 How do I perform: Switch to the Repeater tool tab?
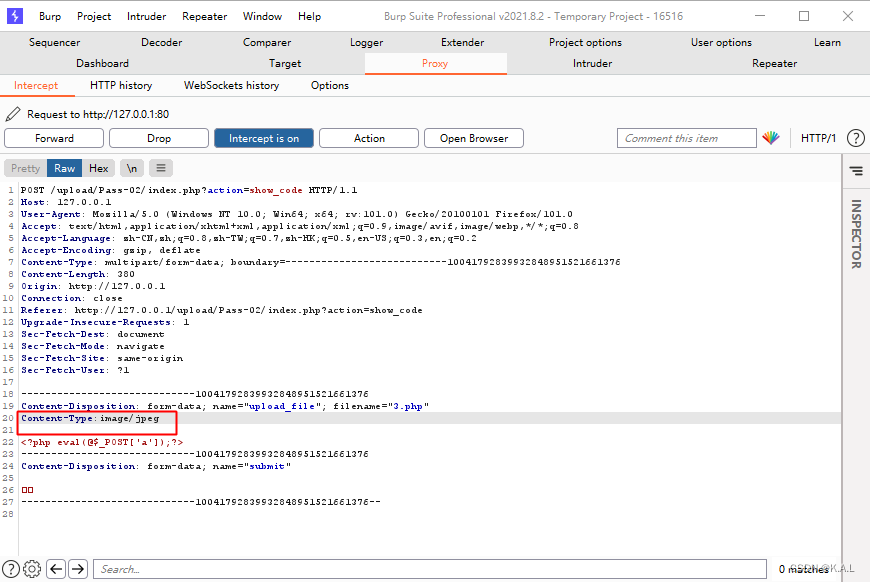click(x=775, y=63)
